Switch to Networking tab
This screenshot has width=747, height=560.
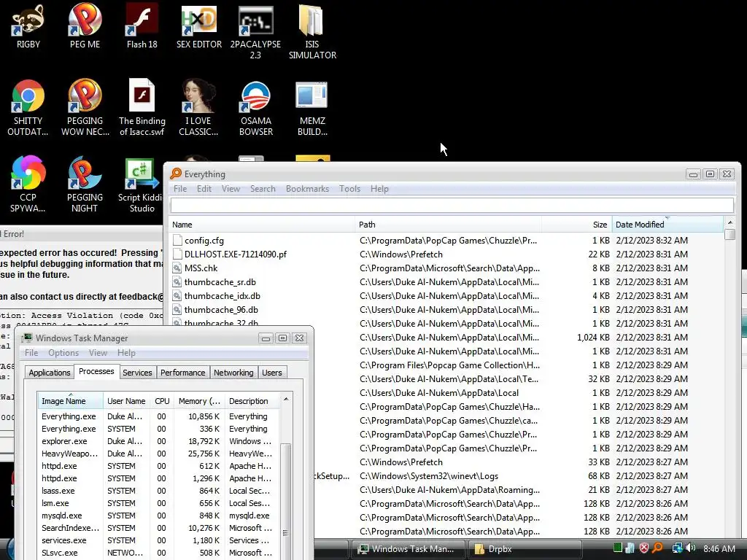(233, 373)
